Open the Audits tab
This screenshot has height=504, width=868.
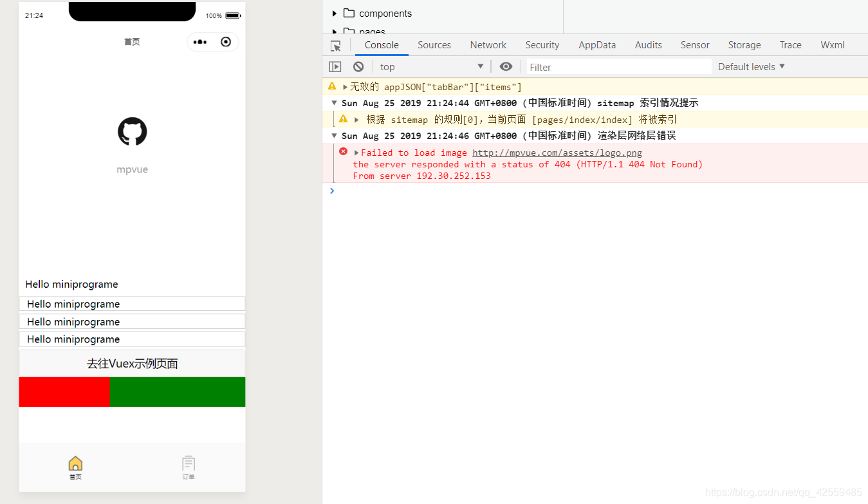(x=649, y=45)
